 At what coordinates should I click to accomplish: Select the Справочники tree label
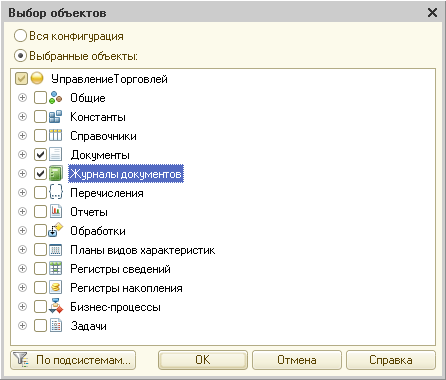click(103, 136)
